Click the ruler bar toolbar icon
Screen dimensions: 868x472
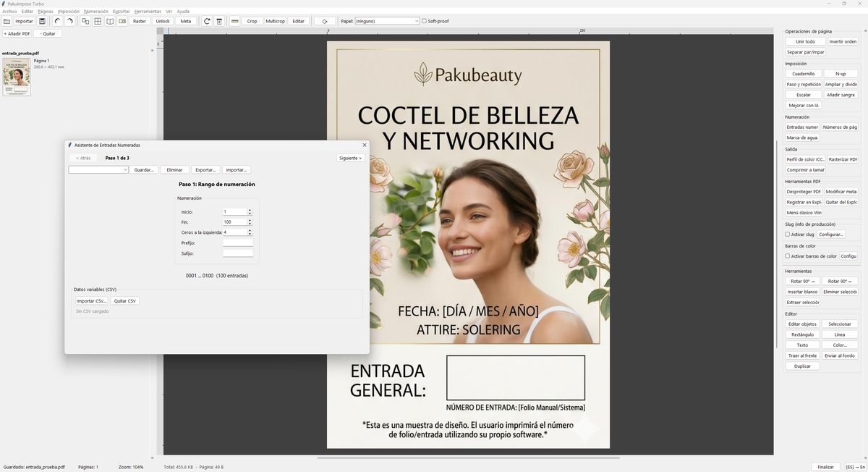point(234,21)
